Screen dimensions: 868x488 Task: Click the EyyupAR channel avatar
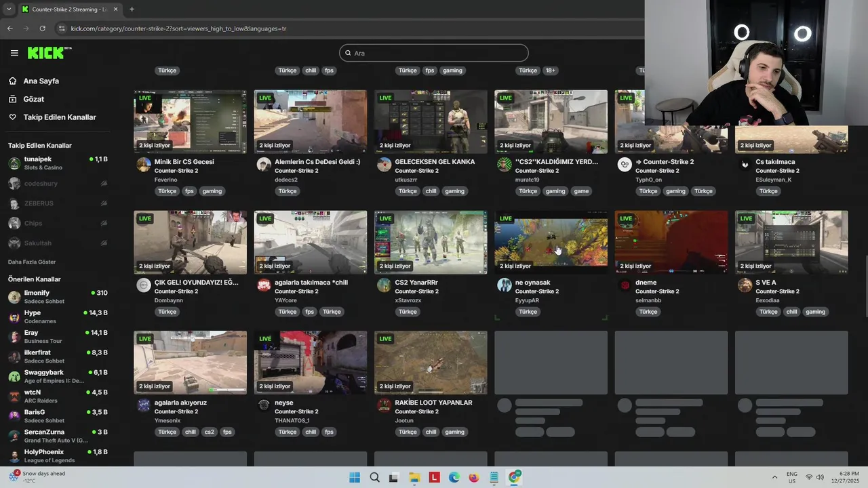click(x=505, y=285)
